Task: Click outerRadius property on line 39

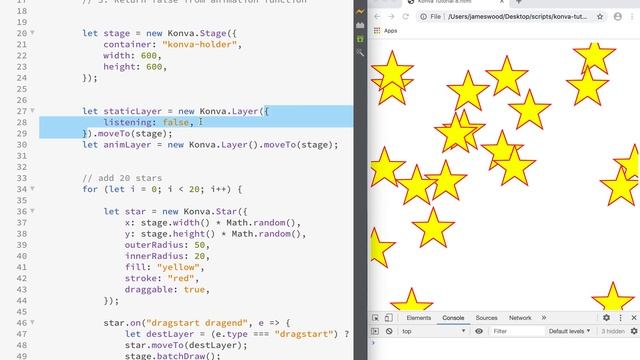Action: coord(154,245)
